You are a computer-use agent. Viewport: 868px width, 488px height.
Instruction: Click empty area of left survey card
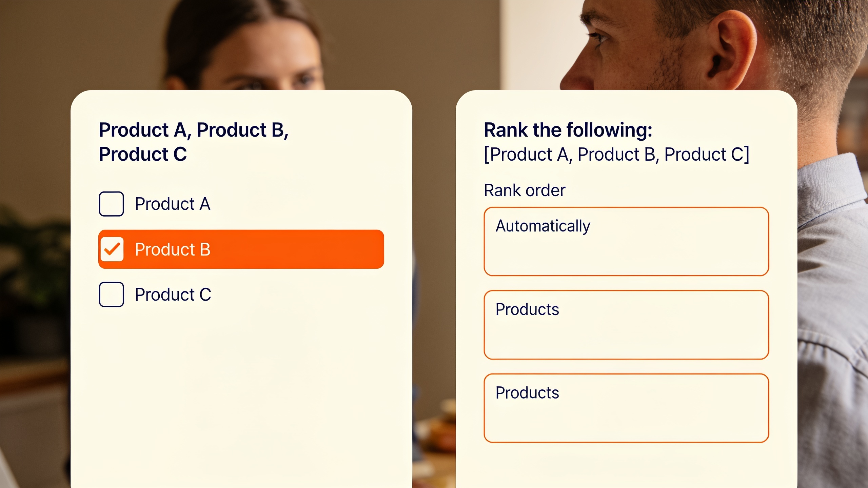pos(241,390)
